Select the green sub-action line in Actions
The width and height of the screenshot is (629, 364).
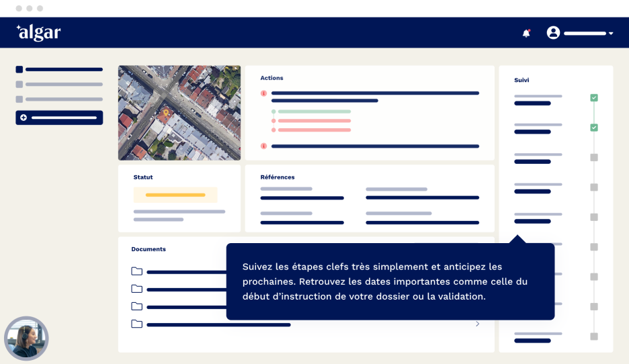click(x=314, y=111)
